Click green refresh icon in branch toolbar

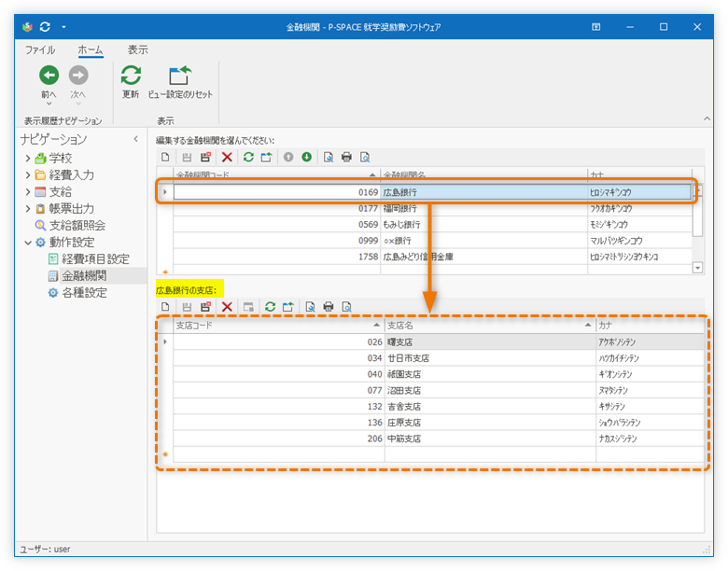pos(271,307)
